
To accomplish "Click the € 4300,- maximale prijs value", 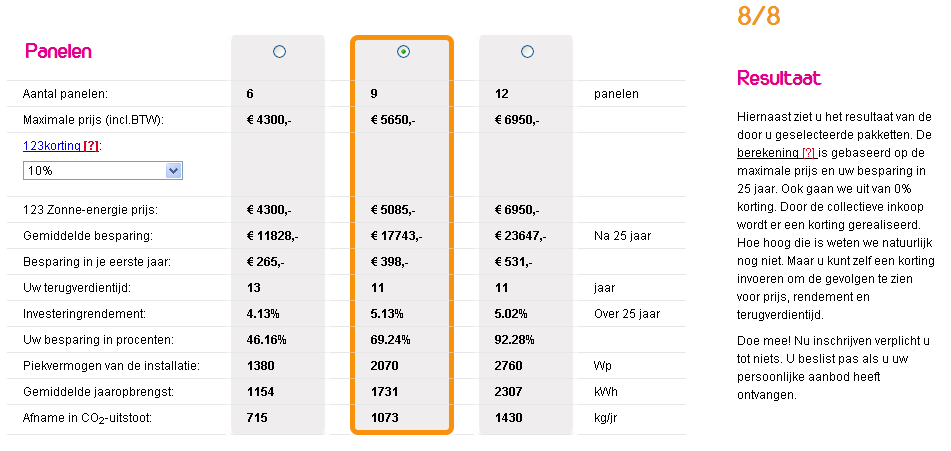I will pos(269,120).
